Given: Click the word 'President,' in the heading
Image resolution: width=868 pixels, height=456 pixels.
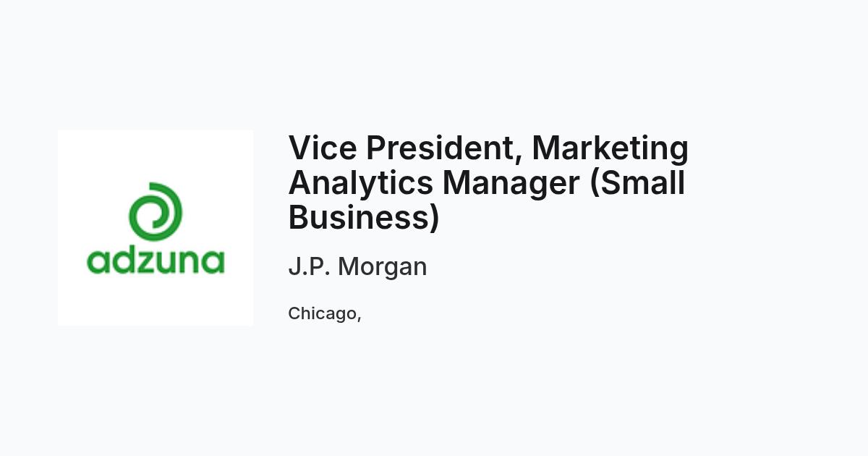Looking at the screenshot, I should (x=444, y=149).
